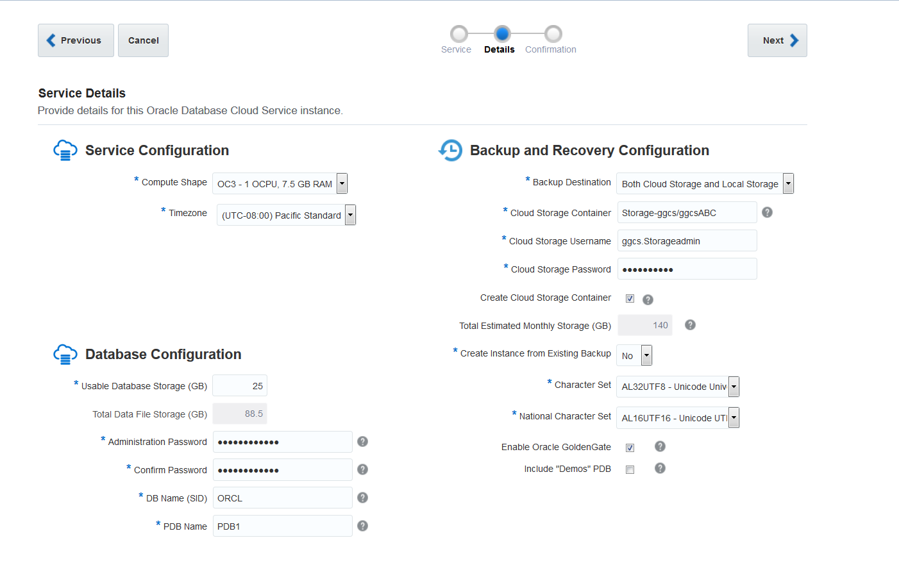The height and width of the screenshot is (588, 899).
Task: Select the Confirmation step indicator
Action: [x=550, y=34]
